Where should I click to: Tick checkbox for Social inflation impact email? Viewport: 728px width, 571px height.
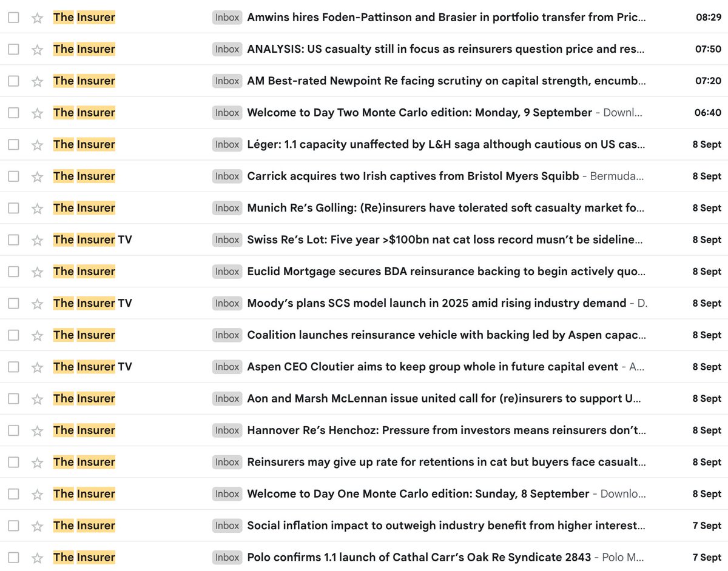coord(13,526)
